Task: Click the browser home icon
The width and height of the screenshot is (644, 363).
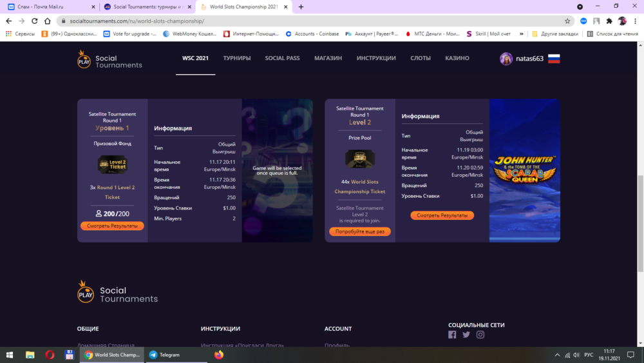Action: [x=48, y=21]
